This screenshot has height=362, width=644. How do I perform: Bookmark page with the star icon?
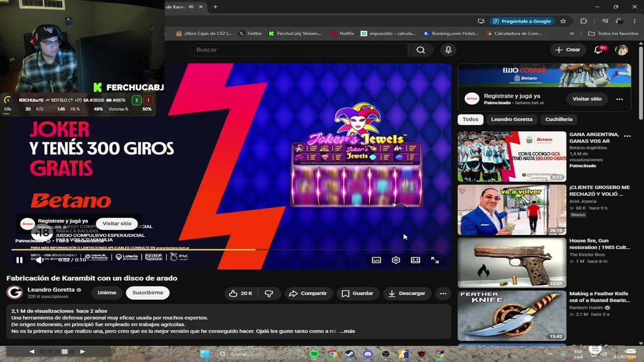[563, 21]
